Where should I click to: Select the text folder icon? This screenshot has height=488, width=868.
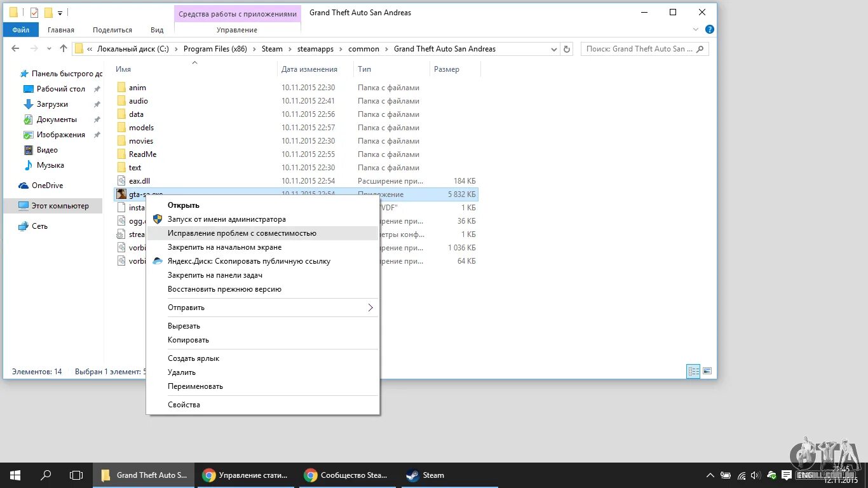(121, 168)
